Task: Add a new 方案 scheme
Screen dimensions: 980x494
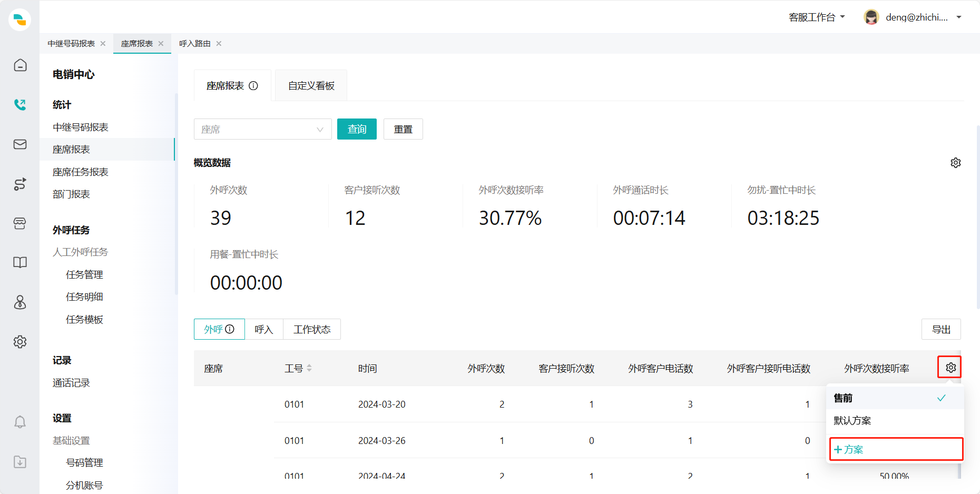Action: 896,449
